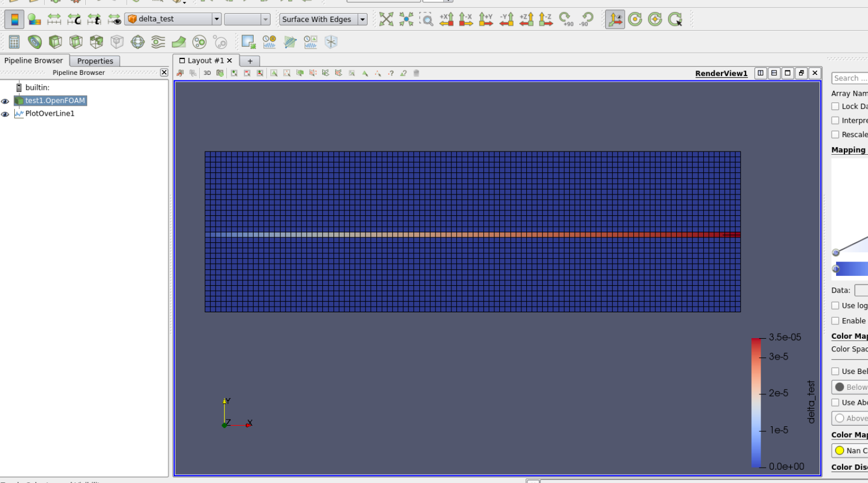Toggle Interpret values checkbox
The width and height of the screenshot is (868, 483).
click(x=835, y=120)
